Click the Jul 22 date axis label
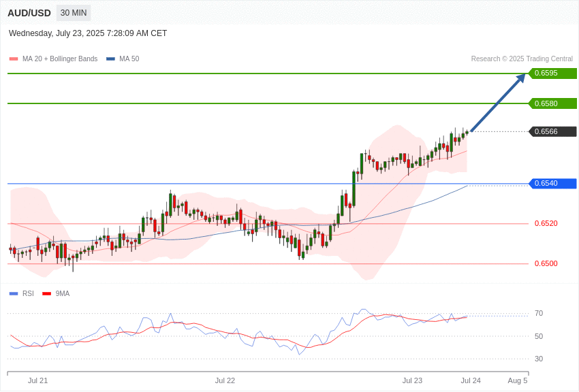 pyautogui.click(x=225, y=381)
